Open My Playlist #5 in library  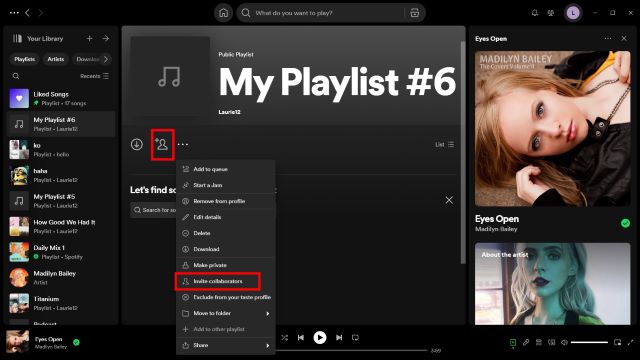point(61,201)
